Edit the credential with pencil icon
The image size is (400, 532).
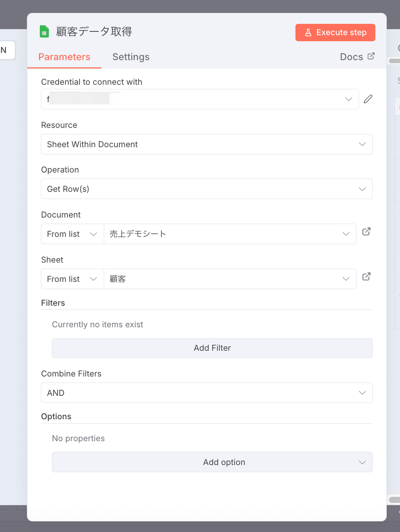(x=368, y=99)
